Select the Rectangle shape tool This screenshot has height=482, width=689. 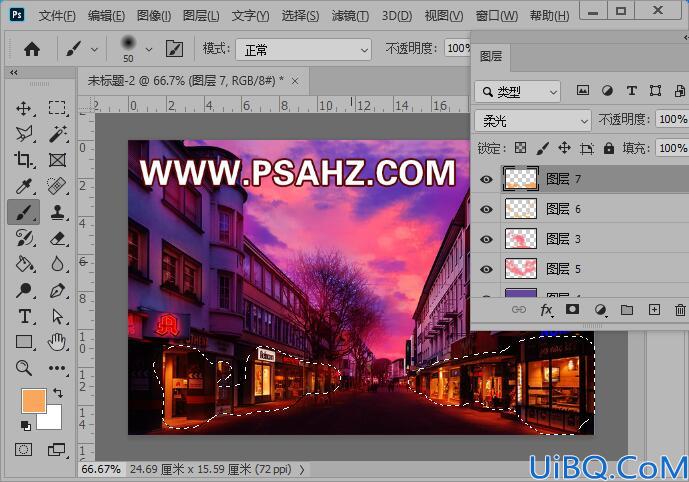point(24,342)
